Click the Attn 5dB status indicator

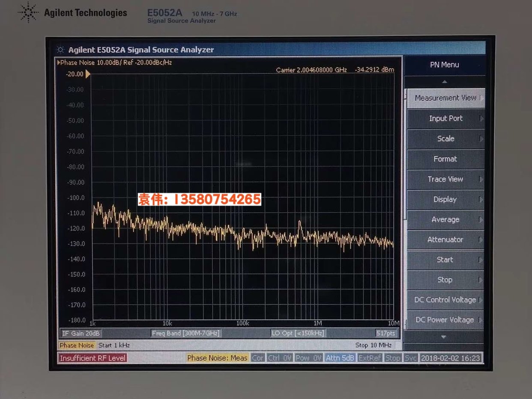340,357
